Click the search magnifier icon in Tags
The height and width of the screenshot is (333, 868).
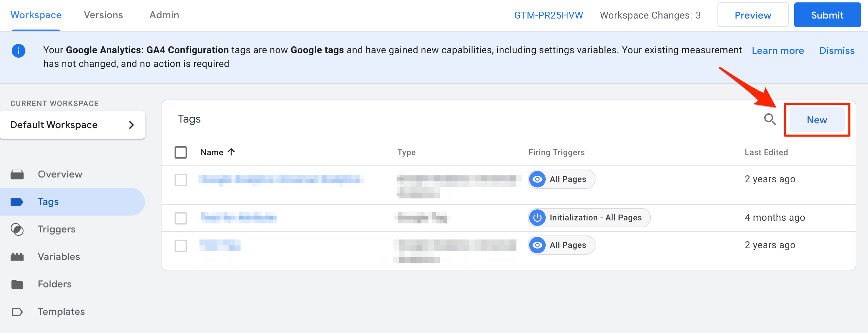(770, 119)
